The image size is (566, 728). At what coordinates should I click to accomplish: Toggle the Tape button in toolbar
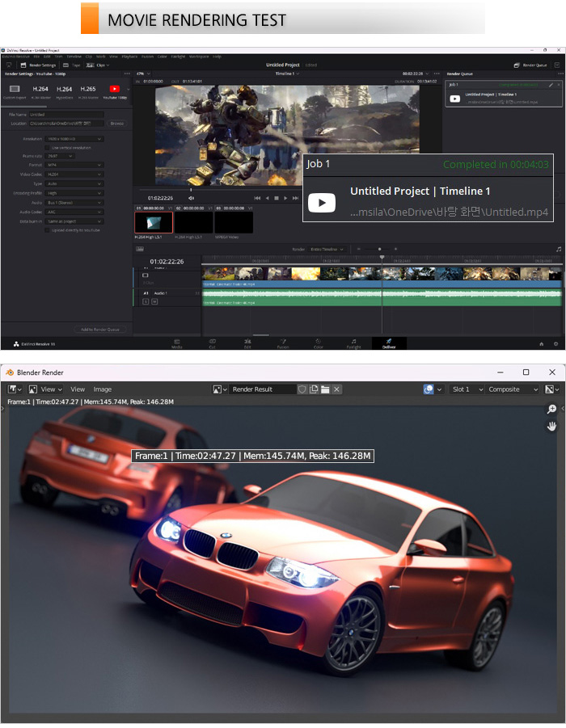(x=72, y=65)
